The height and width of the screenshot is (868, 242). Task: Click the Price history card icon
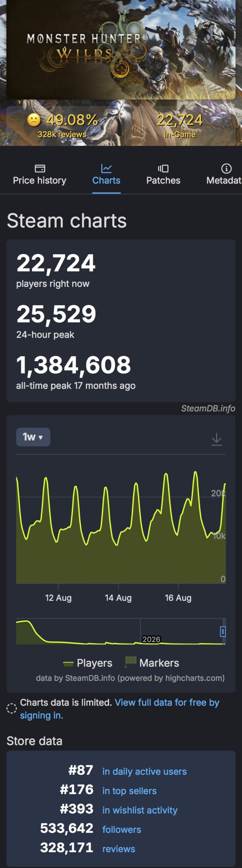pos(40,169)
